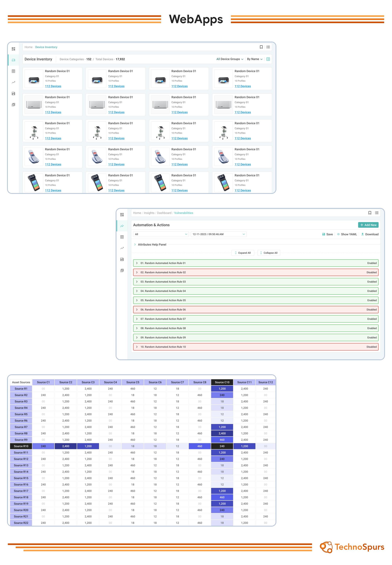Click the dashboard grid icon in Vulnerabilities sidebar

pos(122,215)
